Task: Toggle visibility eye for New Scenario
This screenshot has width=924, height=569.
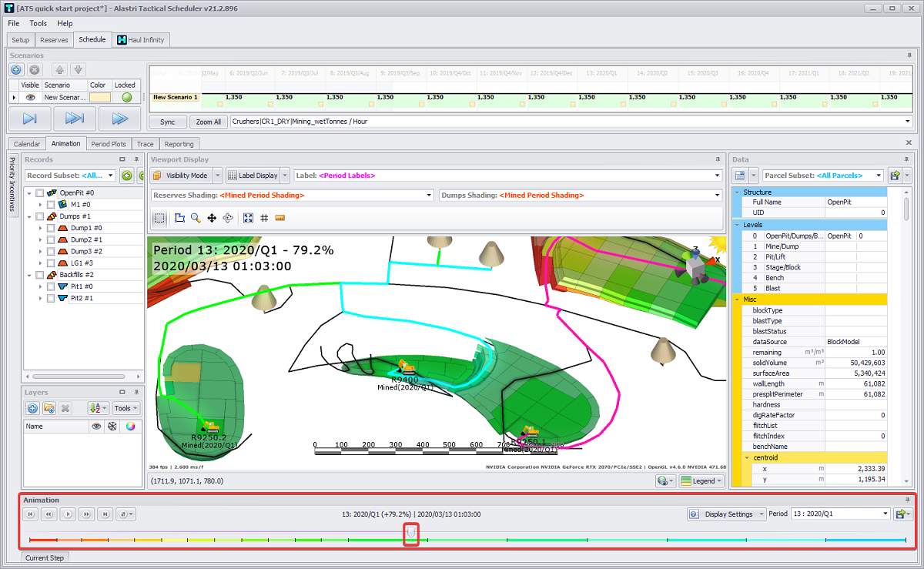Action: (30, 98)
